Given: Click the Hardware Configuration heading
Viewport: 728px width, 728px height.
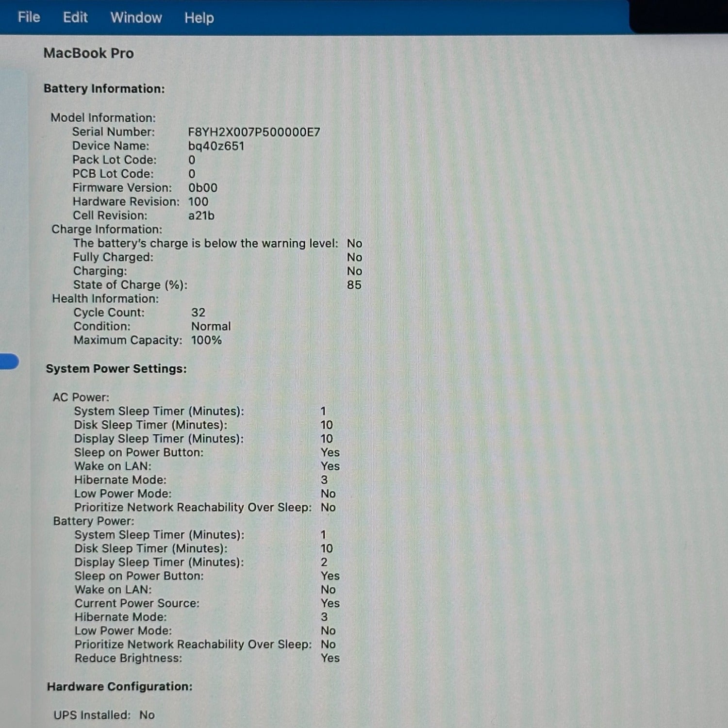Looking at the screenshot, I should 119,686.
